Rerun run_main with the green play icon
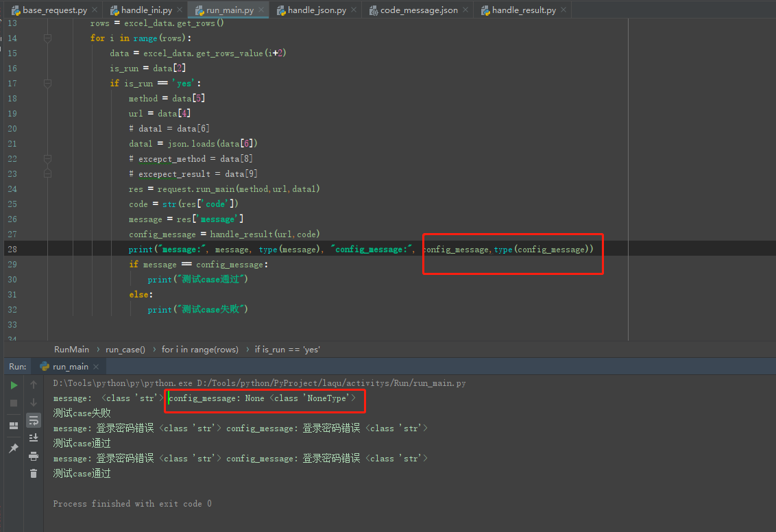The height and width of the screenshot is (532, 776). point(14,385)
